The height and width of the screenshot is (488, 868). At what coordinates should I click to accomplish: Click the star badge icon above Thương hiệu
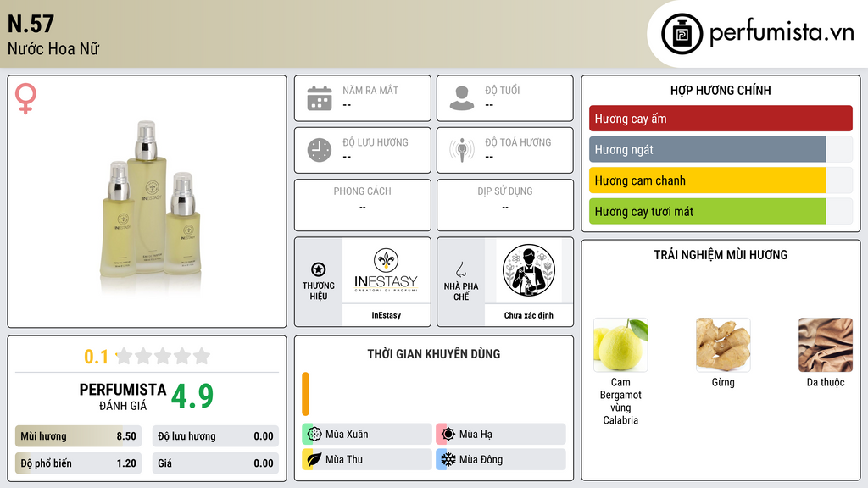[319, 269]
